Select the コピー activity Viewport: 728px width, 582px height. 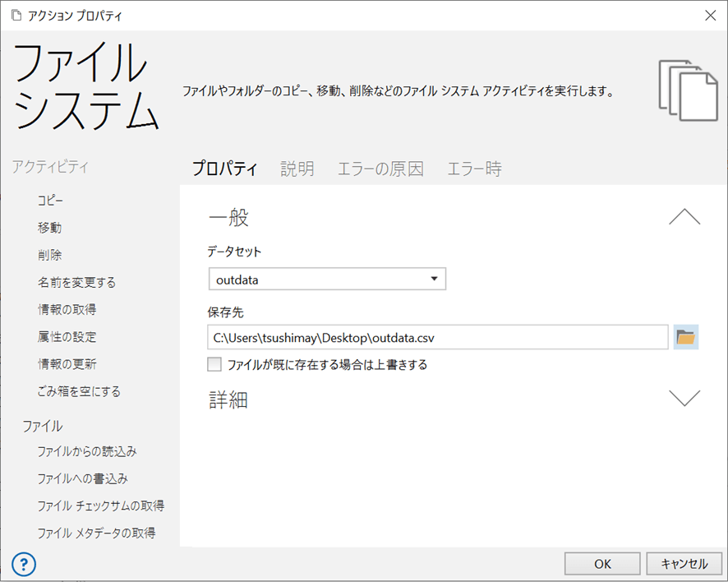point(50,201)
